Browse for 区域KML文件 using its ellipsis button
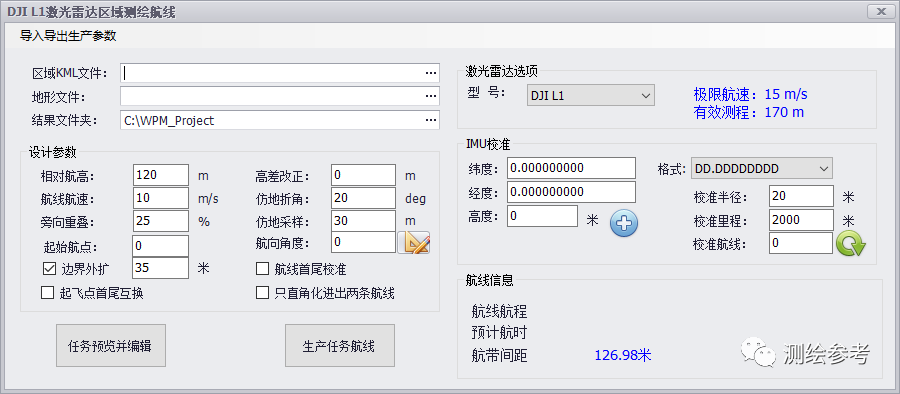 [x=430, y=73]
